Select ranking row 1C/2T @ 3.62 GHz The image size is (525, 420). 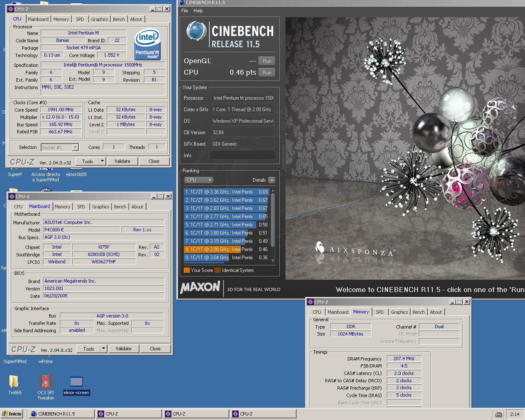(x=226, y=200)
